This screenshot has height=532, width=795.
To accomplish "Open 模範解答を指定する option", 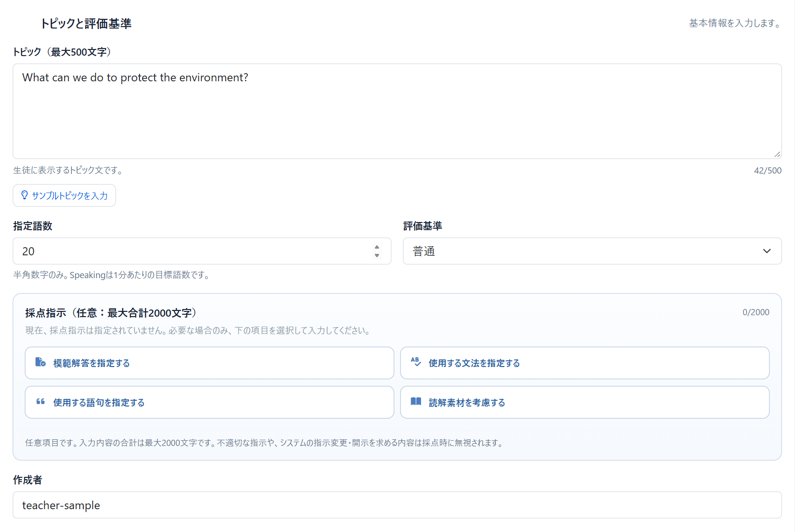I will 209,363.
